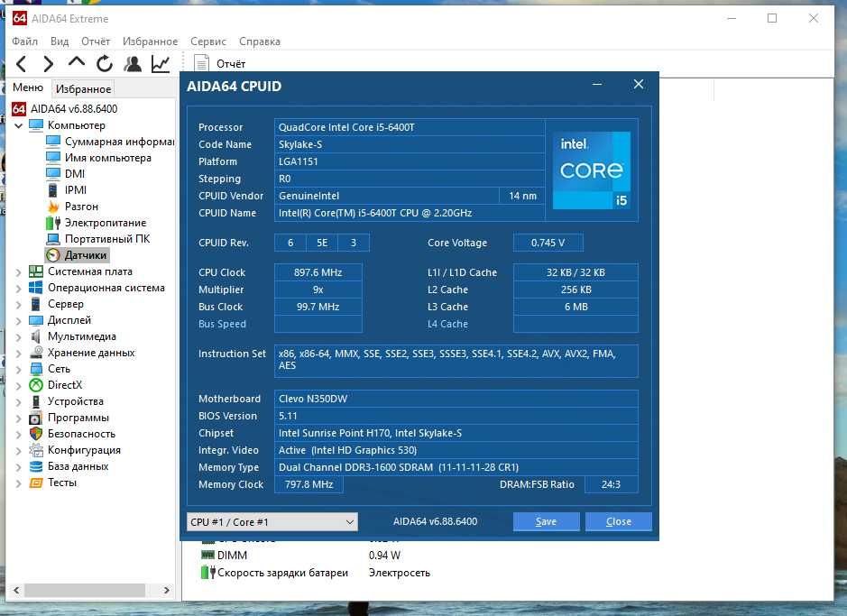Click the Тесты benchmark icon

(36, 483)
